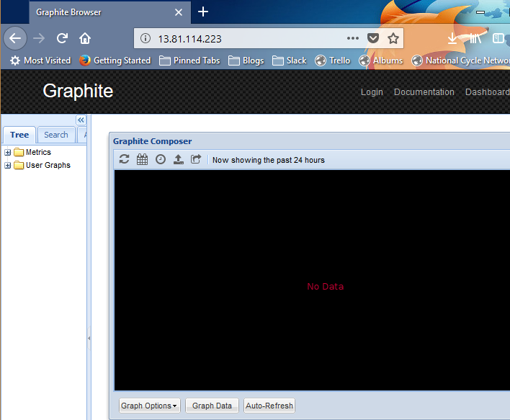This screenshot has height=420, width=510.
Task: Open the Firefox library icon
Action: click(x=475, y=38)
